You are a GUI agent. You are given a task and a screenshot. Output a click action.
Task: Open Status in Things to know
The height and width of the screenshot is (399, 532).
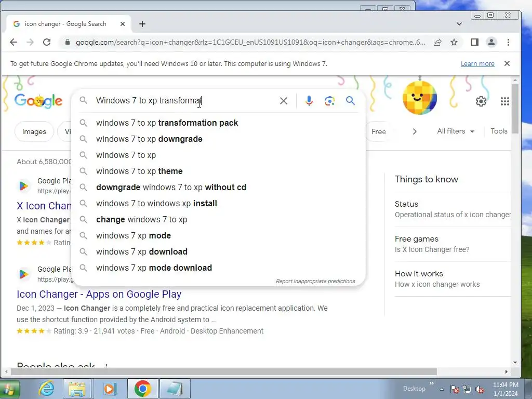pos(453,209)
